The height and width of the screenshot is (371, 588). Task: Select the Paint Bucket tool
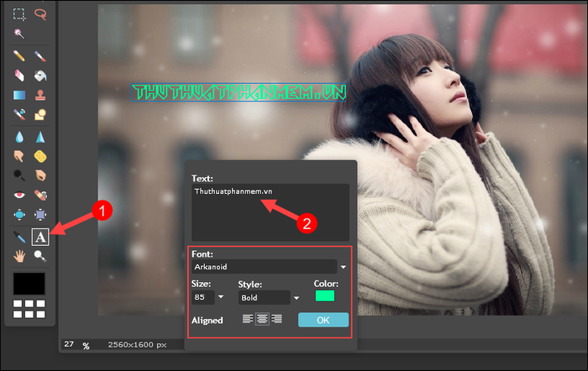40,76
